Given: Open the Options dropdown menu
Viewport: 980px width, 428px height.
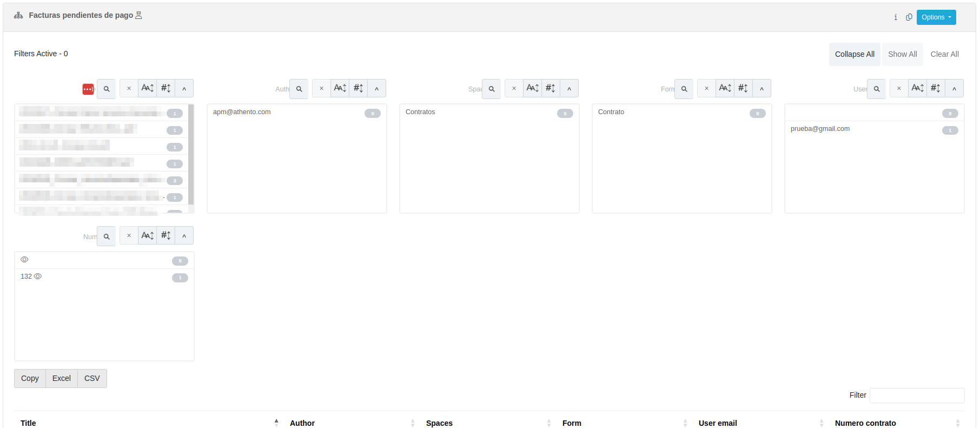Looking at the screenshot, I should tap(936, 17).
